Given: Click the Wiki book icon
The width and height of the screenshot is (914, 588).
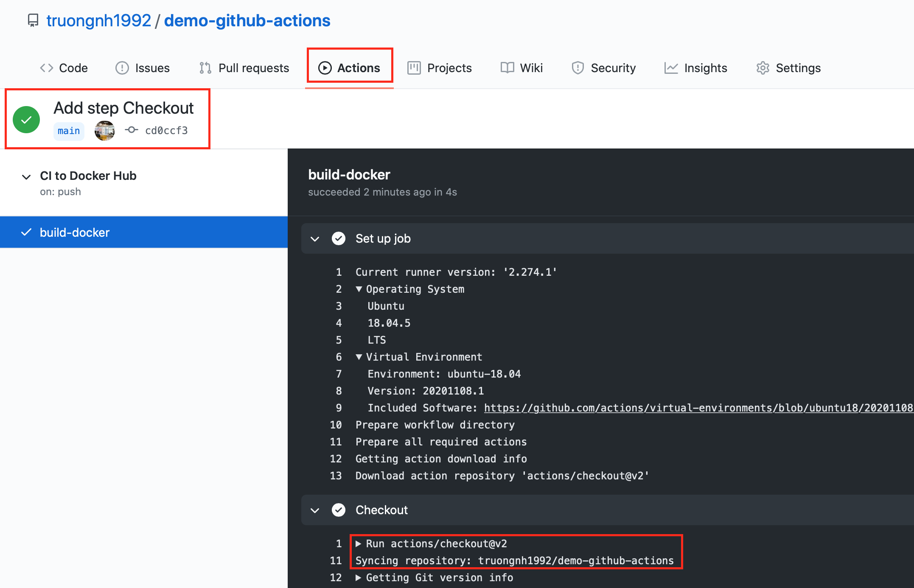Looking at the screenshot, I should [507, 68].
